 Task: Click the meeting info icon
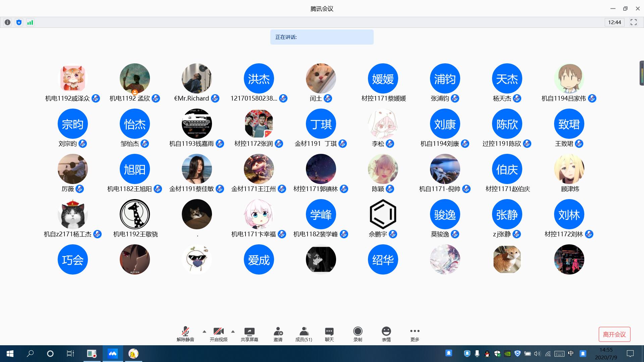(7, 22)
